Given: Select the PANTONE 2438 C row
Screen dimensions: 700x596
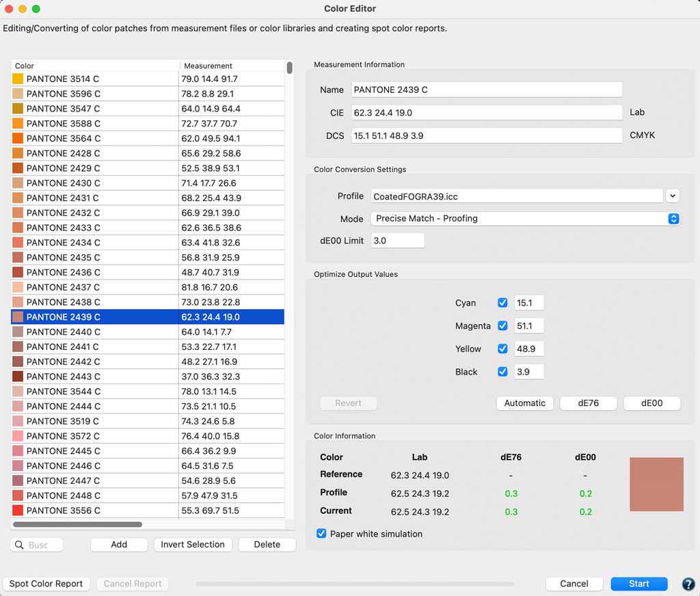Looking at the screenshot, I should [148, 302].
